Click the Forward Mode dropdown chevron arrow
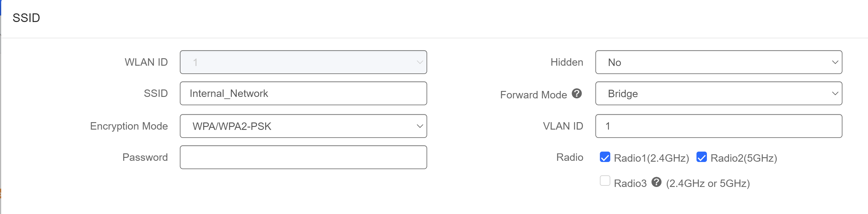868x214 pixels. (835, 93)
